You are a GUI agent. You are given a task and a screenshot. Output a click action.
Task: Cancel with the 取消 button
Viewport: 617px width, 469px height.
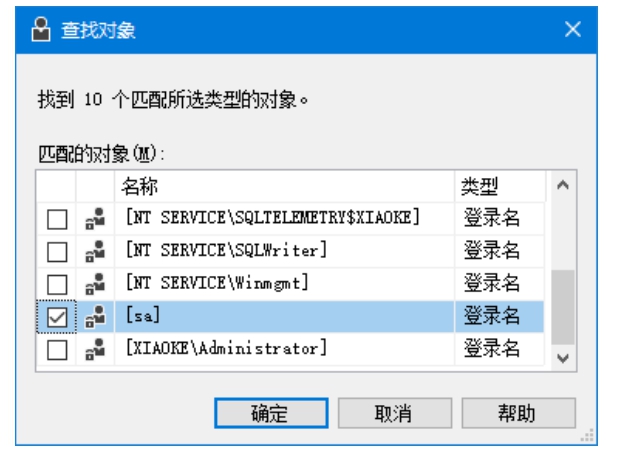click(x=392, y=413)
